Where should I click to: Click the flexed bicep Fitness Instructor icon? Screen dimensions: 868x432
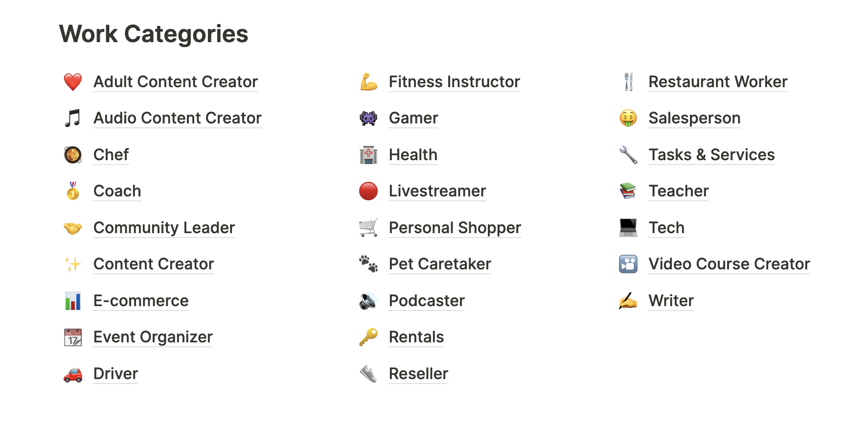pos(368,82)
